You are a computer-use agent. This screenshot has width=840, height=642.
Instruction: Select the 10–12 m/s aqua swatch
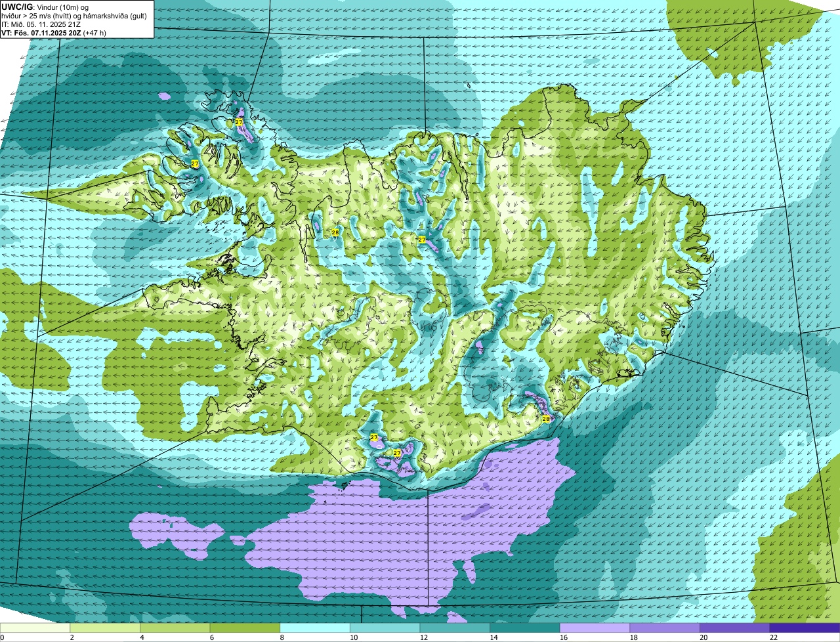point(385,628)
